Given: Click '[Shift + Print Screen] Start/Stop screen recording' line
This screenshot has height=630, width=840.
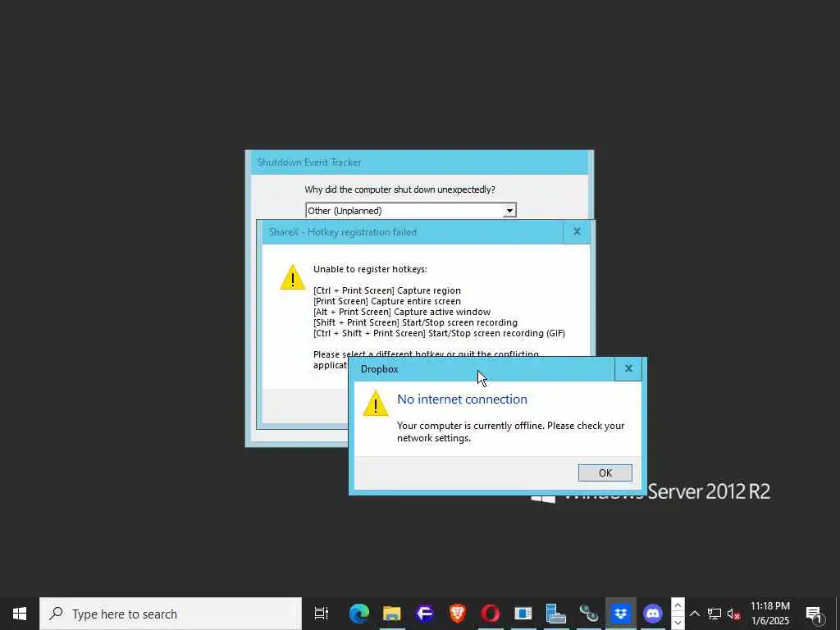Looking at the screenshot, I should (415, 322).
